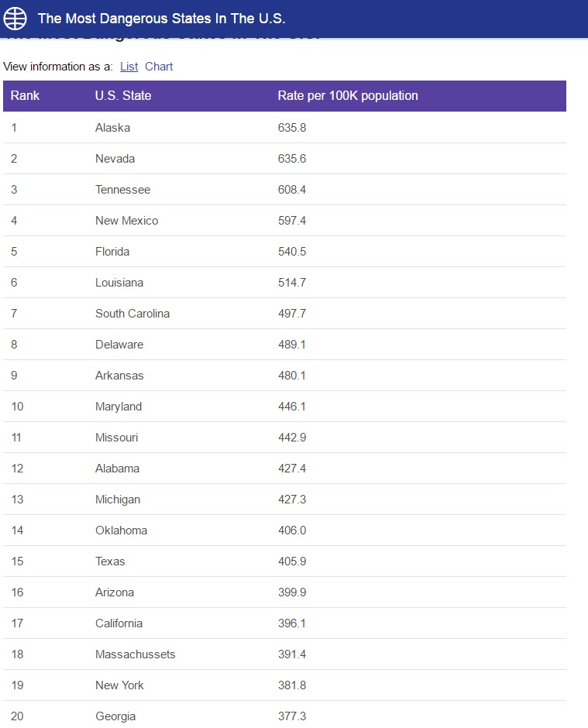Select the New Mexico row
This screenshot has height=728, width=588.
[285, 221]
